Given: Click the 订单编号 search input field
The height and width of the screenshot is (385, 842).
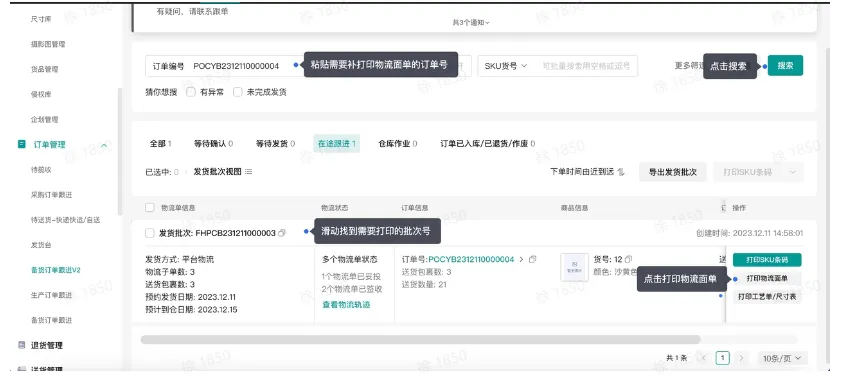Looking at the screenshot, I should 308,66.
